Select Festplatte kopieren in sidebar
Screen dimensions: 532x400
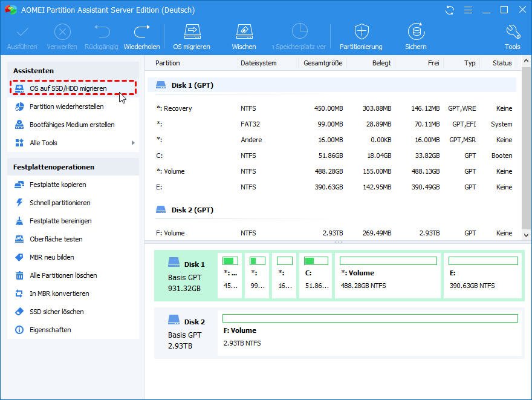click(x=57, y=185)
